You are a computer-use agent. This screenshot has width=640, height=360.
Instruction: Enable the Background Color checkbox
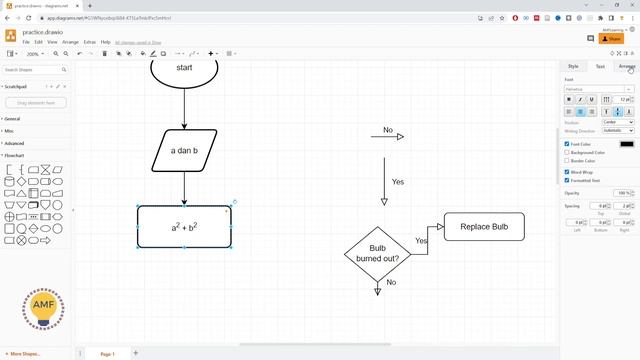pos(567,152)
